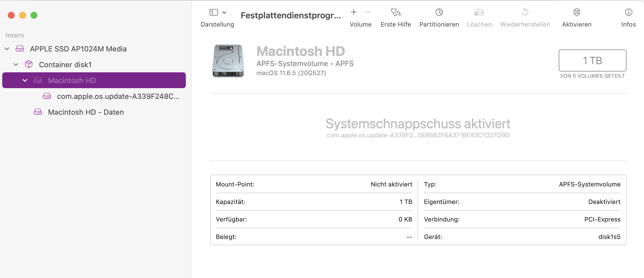Image resolution: width=644 pixels, height=278 pixels.
Task: Click the Volume toolbar label
Action: (360, 25)
